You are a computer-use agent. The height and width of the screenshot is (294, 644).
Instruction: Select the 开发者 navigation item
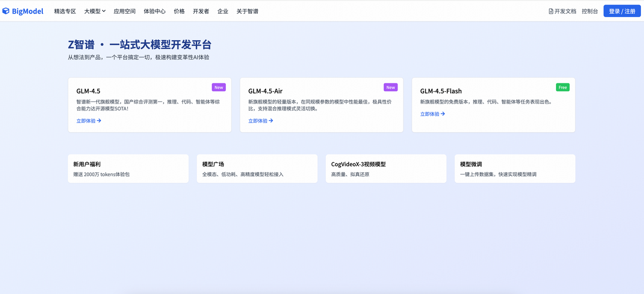(201, 11)
